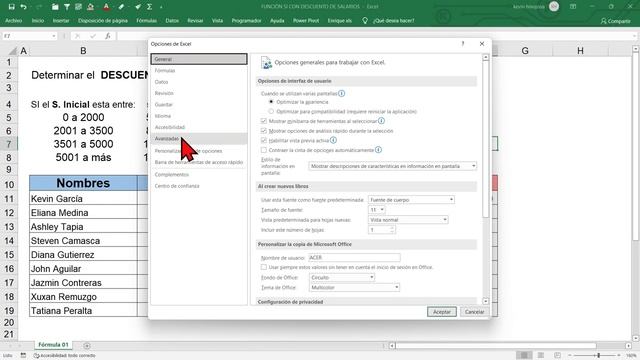Click macro record icon in status bar
The image size is (640, 360).
[23, 356]
